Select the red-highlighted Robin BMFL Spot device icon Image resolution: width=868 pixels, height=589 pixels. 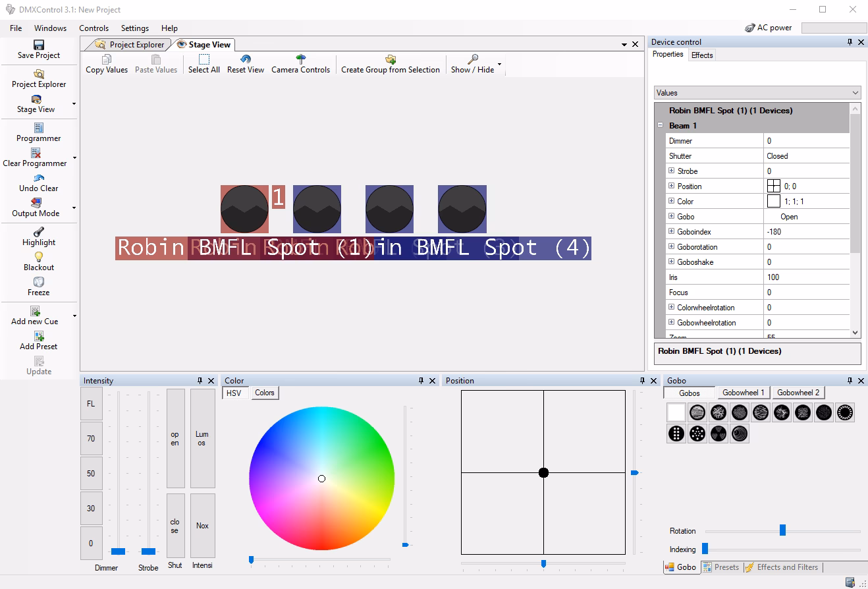(244, 209)
